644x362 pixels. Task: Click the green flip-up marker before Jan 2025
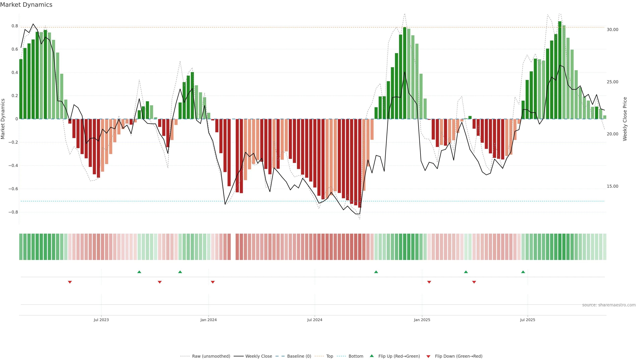coord(376,272)
